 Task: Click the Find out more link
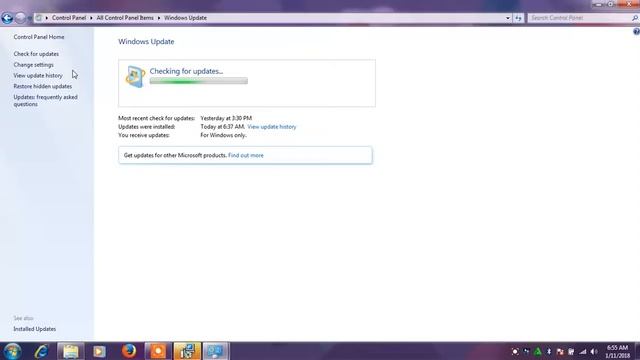tap(246, 156)
